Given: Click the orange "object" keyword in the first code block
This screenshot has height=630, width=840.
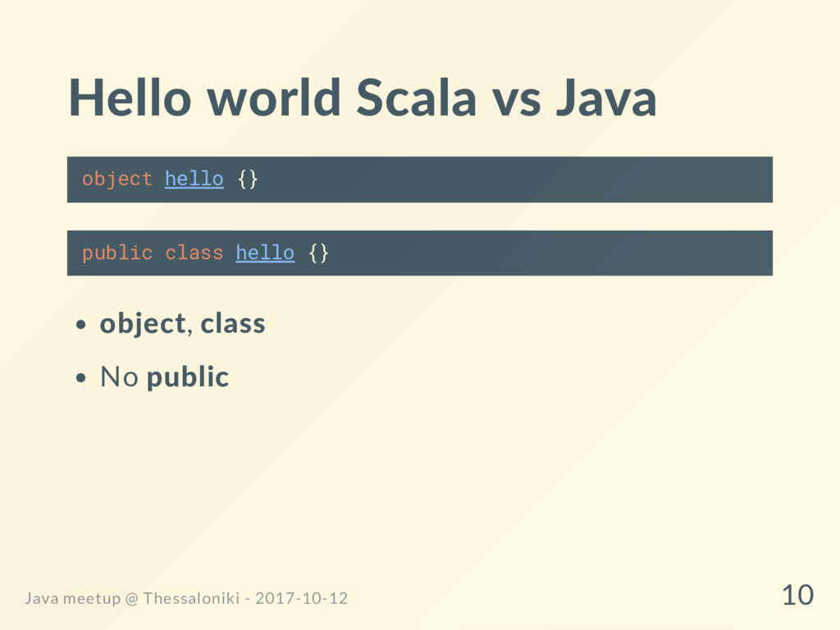Looking at the screenshot, I should click(116, 179).
